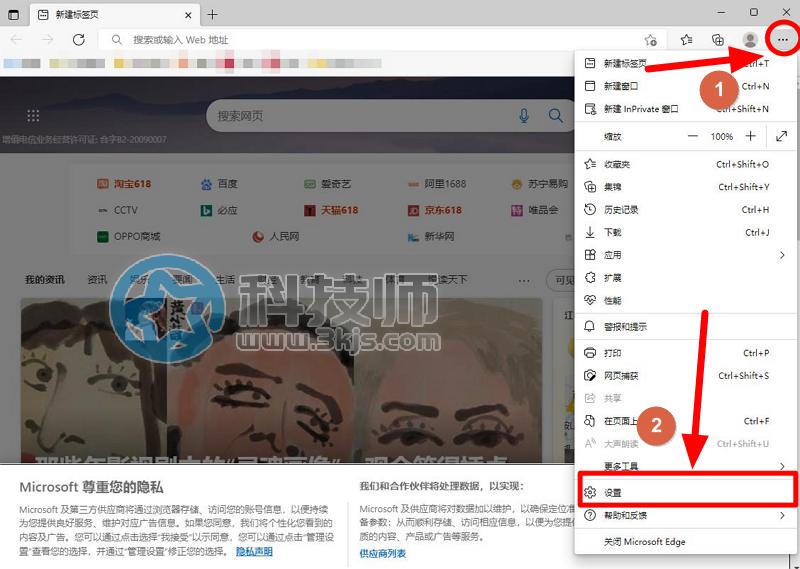Choose 在页面上查找 from the menu

click(x=686, y=421)
